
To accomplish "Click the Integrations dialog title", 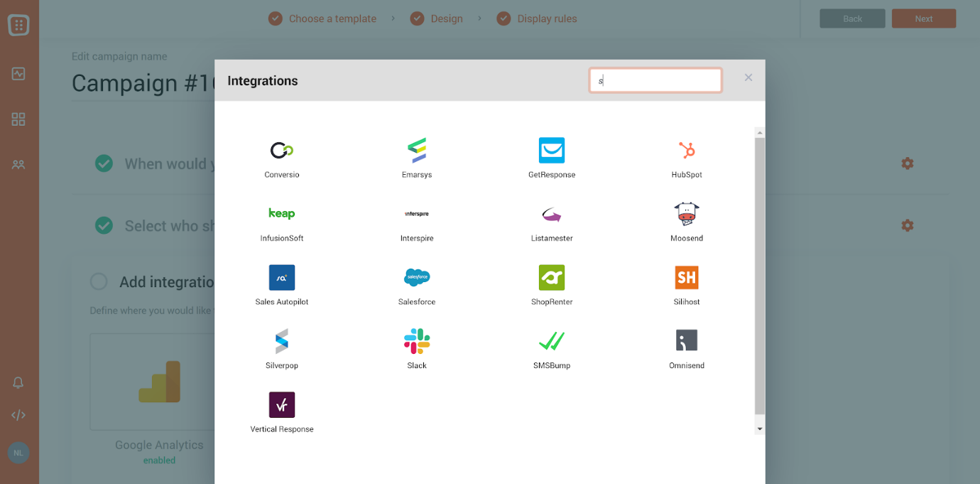I will (x=263, y=81).
